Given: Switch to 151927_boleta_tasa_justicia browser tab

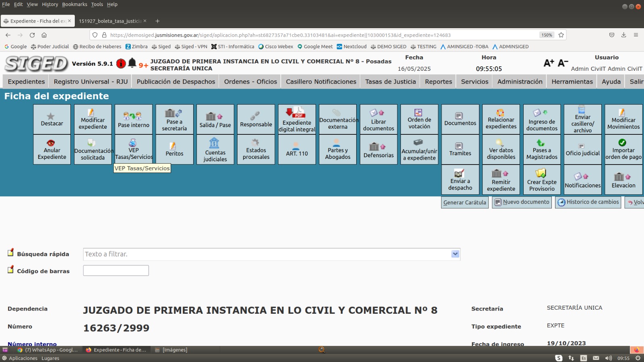Looking at the screenshot, I should point(110,21).
